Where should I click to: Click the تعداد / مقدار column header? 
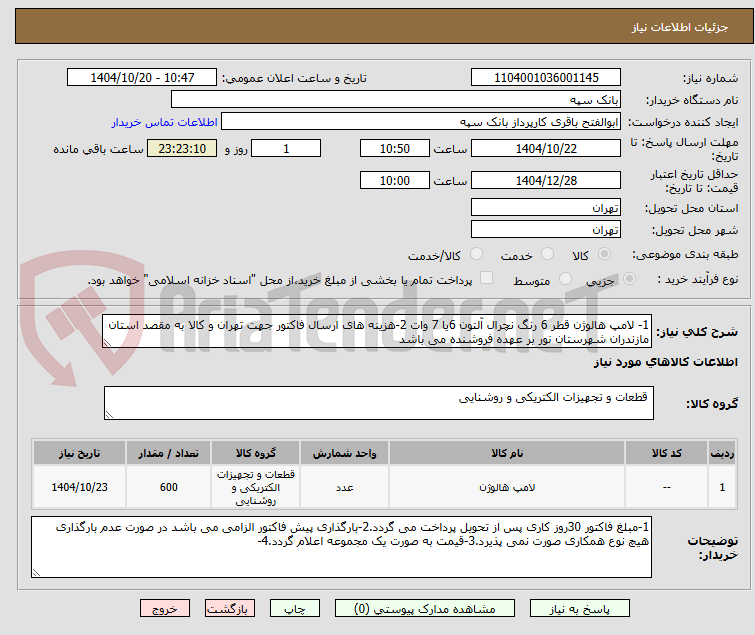point(169,453)
